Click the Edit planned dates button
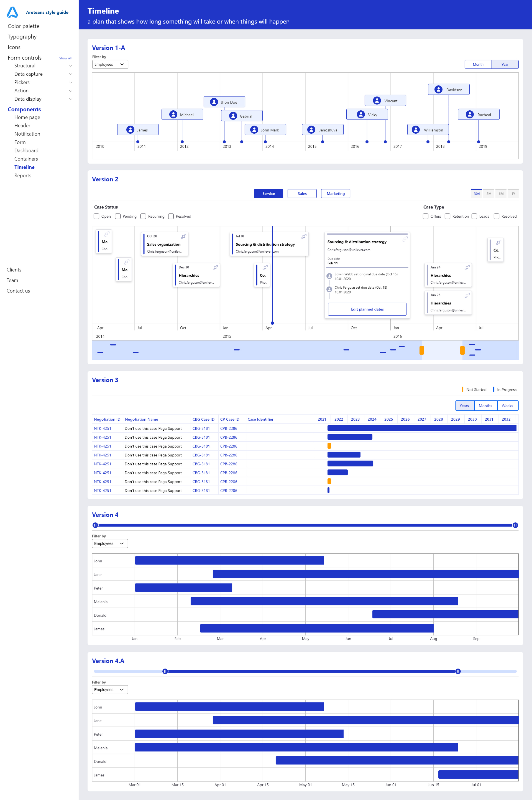The image size is (532, 800). click(x=367, y=309)
